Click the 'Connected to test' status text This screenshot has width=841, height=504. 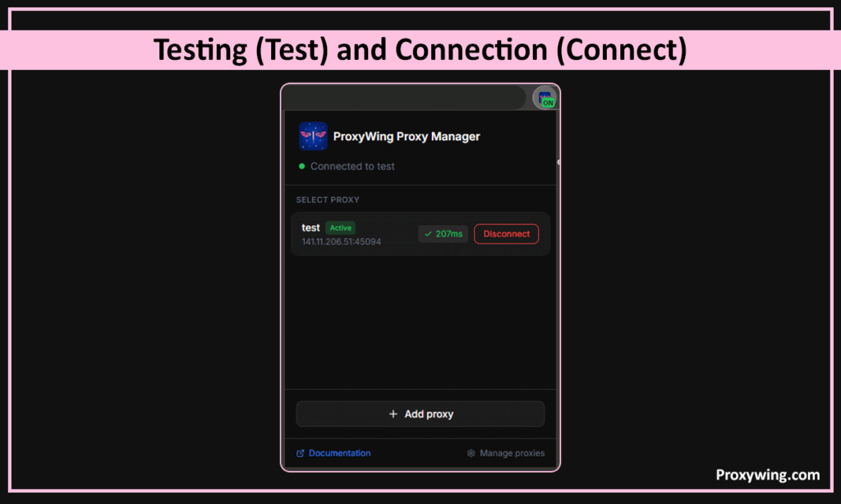(x=352, y=166)
